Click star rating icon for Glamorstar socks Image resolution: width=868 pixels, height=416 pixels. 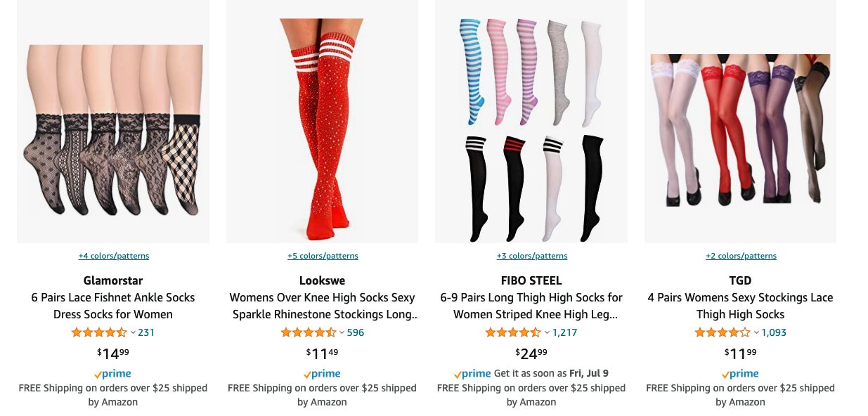[99, 332]
